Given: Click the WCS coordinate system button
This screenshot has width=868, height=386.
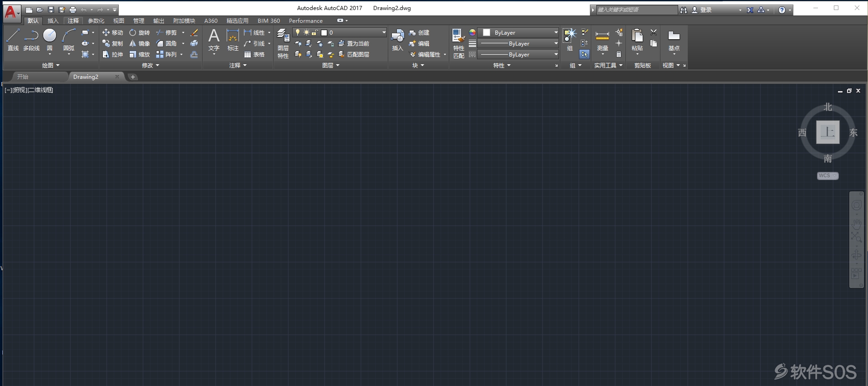Looking at the screenshot, I should tap(828, 175).
